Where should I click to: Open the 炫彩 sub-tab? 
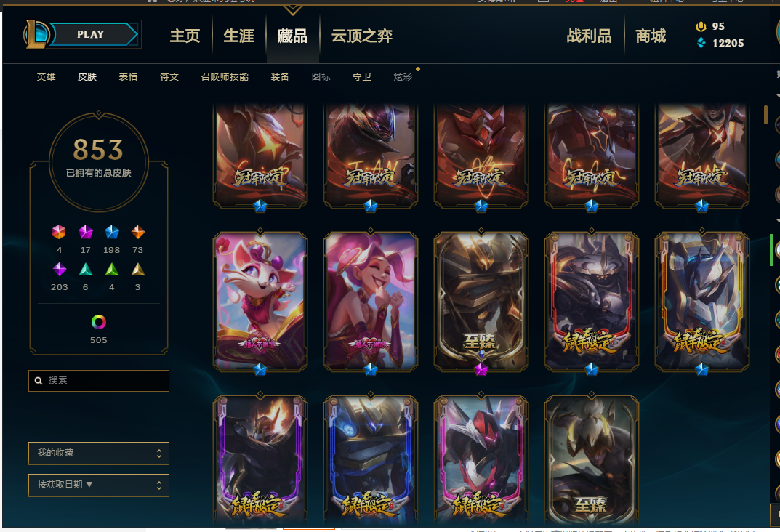click(x=403, y=76)
